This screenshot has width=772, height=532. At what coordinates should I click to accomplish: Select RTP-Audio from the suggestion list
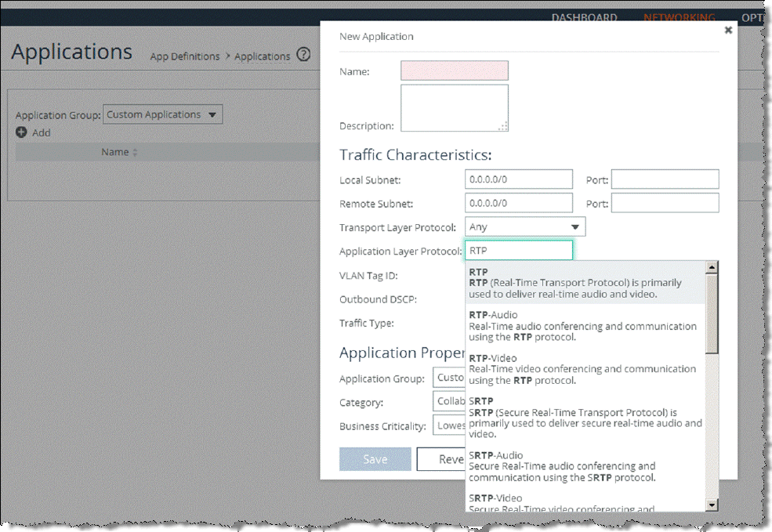click(x=582, y=325)
